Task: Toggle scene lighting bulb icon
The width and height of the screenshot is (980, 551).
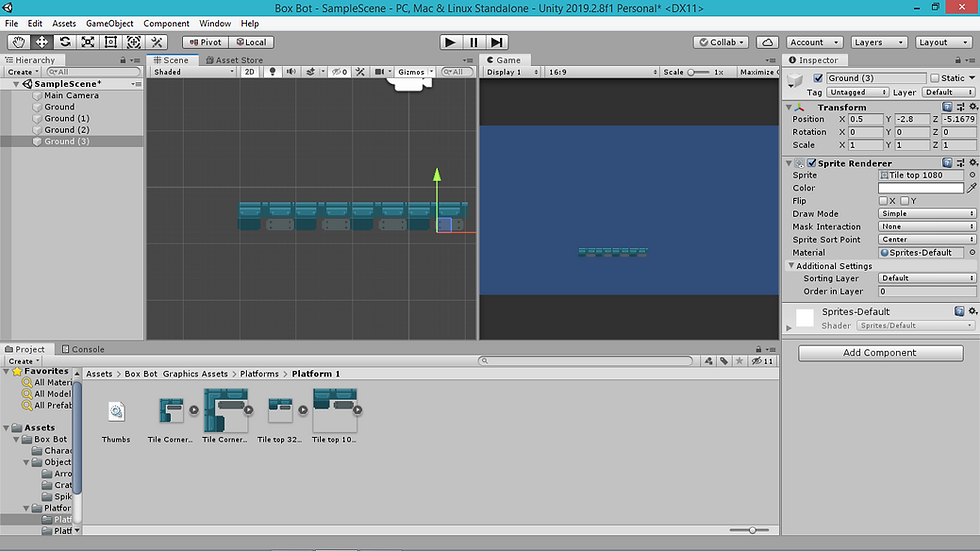Action: pos(272,72)
